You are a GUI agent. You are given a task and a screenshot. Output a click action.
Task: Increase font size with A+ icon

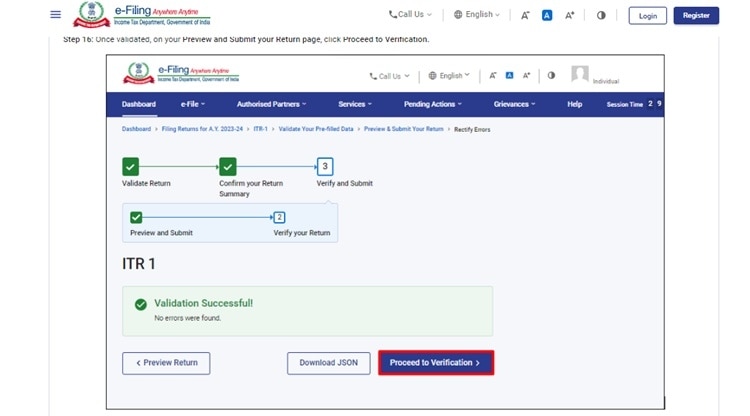point(570,16)
